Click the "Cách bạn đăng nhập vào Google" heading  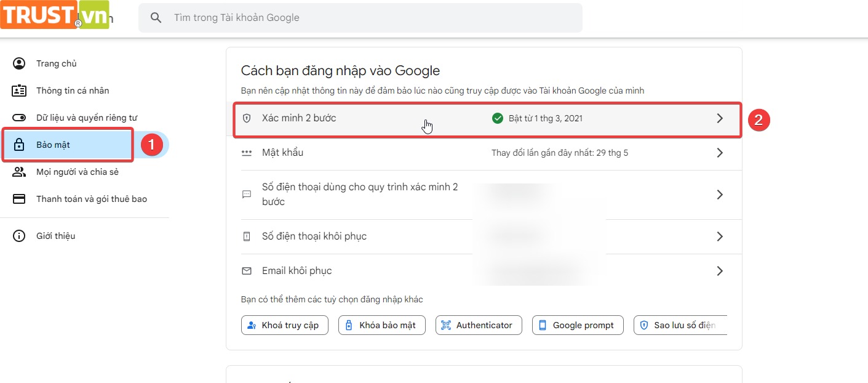tap(340, 71)
